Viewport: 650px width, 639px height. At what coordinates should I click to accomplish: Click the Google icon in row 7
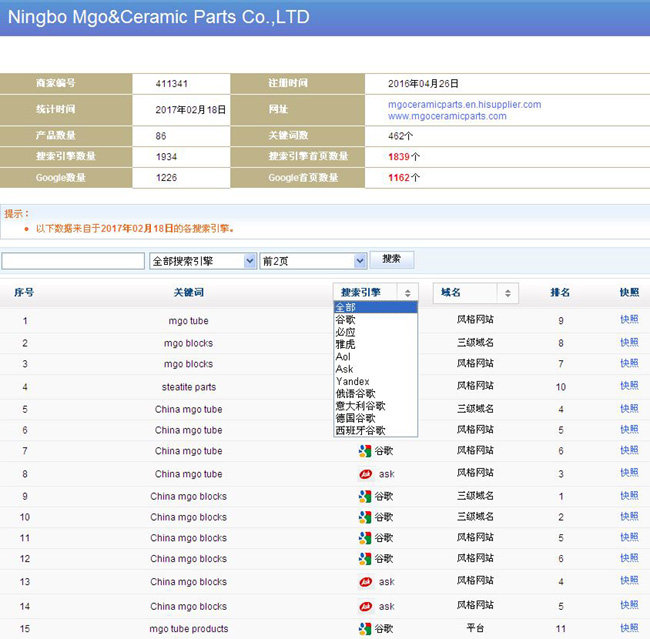[365, 451]
